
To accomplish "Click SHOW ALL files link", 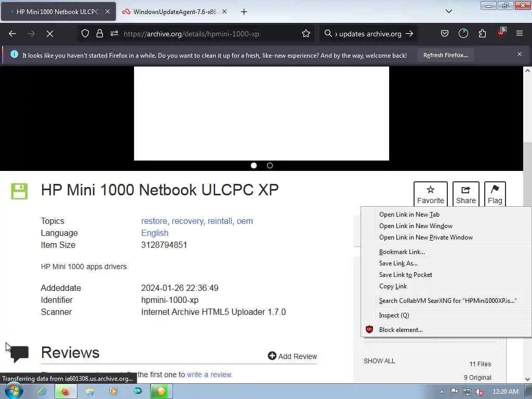I will pyautogui.click(x=379, y=361).
